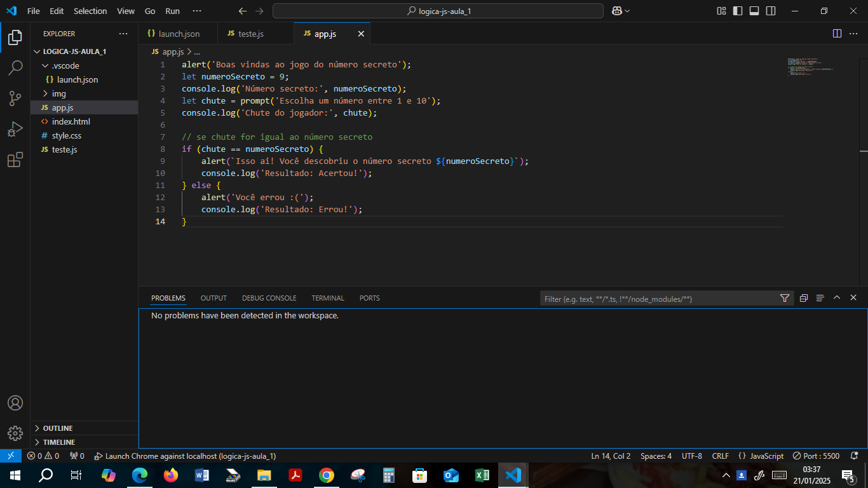
Task: Switch to the PORTS panel tab
Action: 369,298
